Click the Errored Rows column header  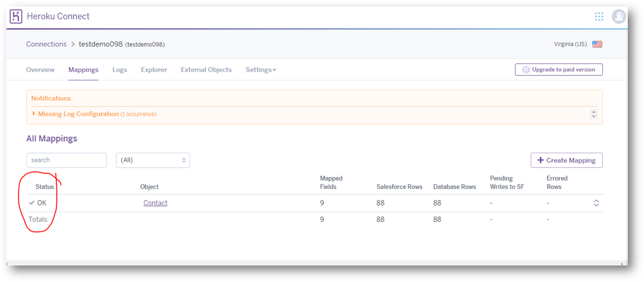click(x=557, y=182)
